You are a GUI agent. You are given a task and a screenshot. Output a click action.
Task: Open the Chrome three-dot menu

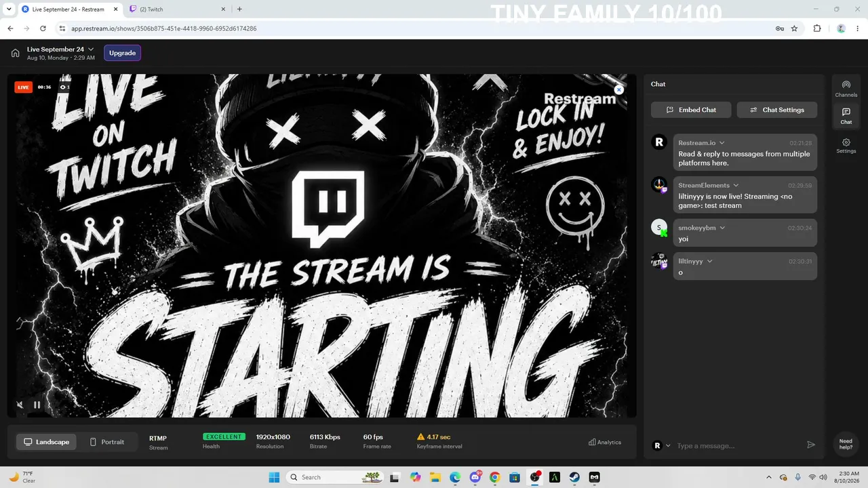coord(857,28)
